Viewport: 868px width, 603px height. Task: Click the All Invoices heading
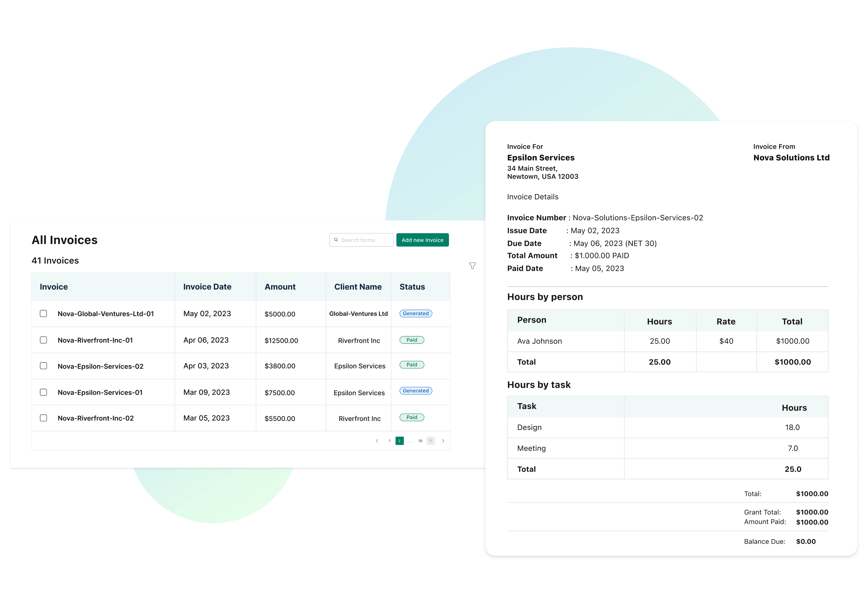pos(64,240)
